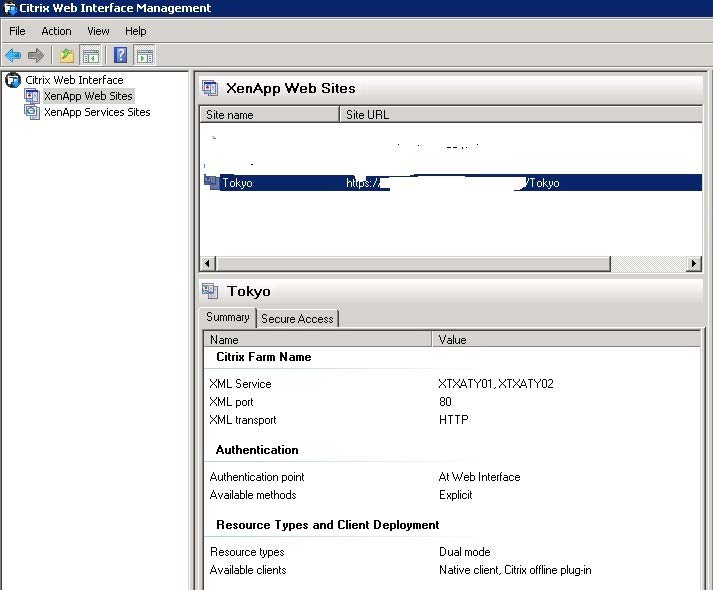The height and width of the screenshot is (590, 713).
Task: Click the horizontal scrollbar thumb in sites list
Action: [413, 264]
